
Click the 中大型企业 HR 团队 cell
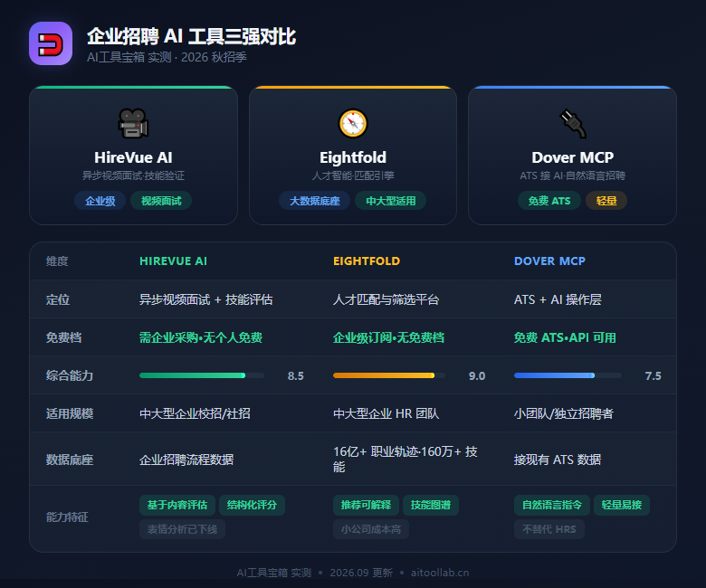point(386,413)
